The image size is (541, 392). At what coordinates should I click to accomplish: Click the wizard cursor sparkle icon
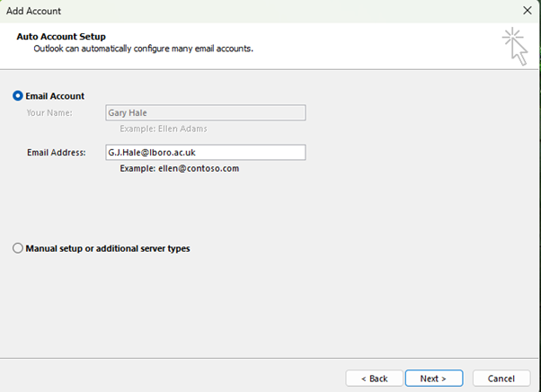(515, 45)
